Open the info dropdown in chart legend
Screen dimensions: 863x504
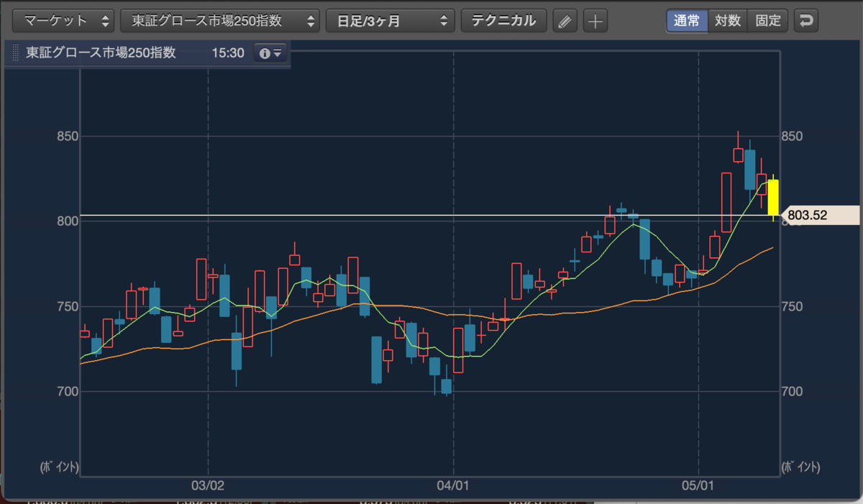click(x=271, y=54)
